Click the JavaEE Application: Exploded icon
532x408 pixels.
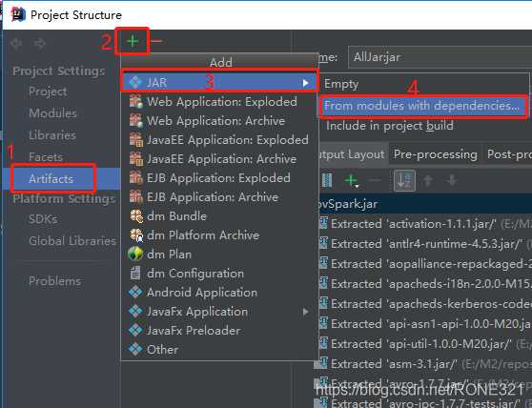click(x=135, y=140)
